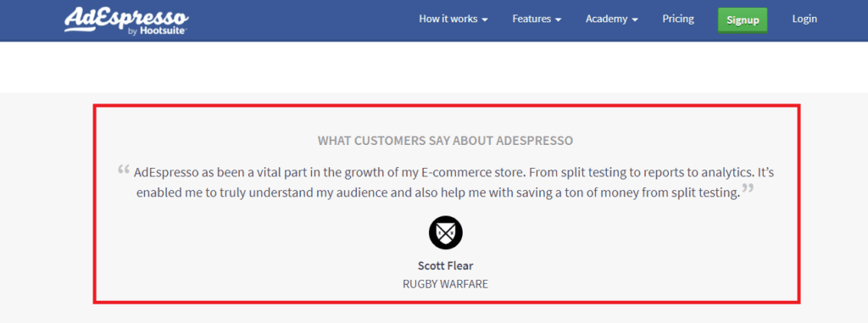Click the testimonial quote starting "AdEspresso as been"
Screen dimensions: 868x323
pyautogui.click(x=446, y=182)
